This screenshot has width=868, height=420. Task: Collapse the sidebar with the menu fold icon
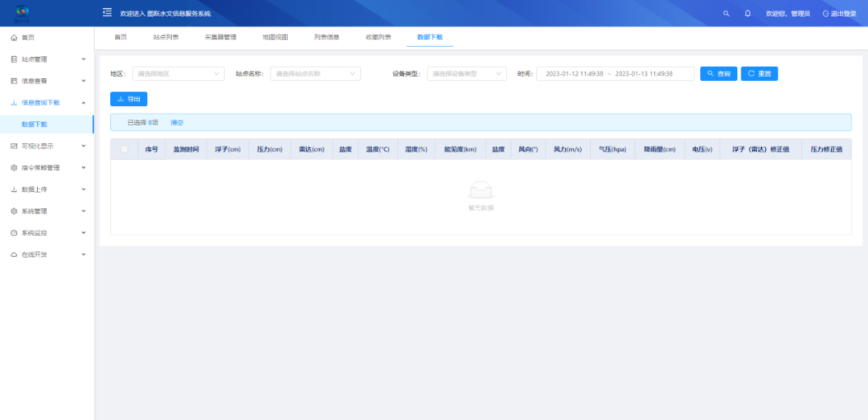[107, 13]
